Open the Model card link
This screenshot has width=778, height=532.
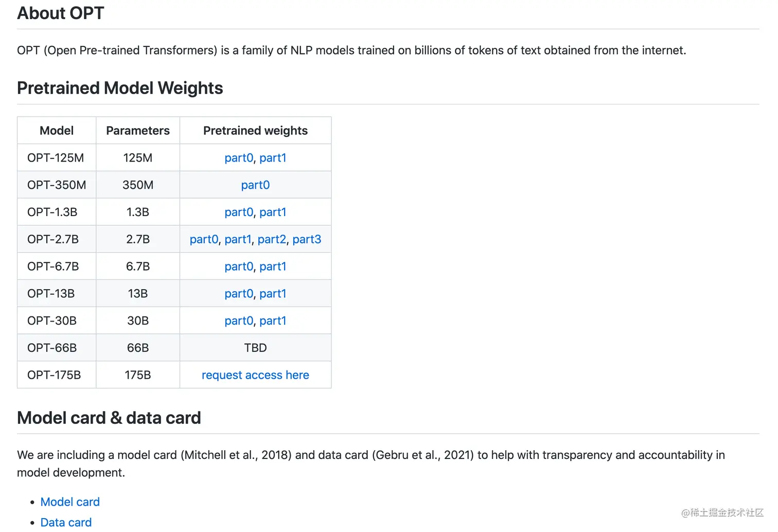tap(70, 502)
